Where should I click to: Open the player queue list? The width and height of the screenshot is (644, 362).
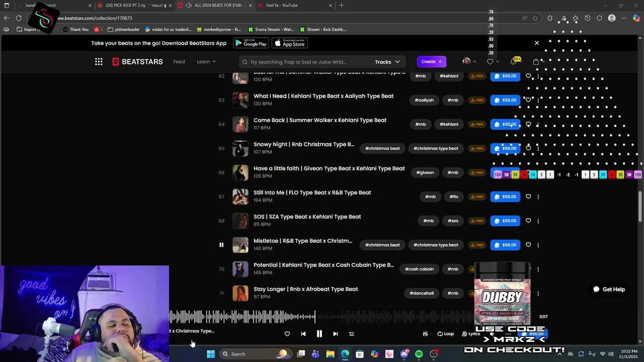pos(352,334)
